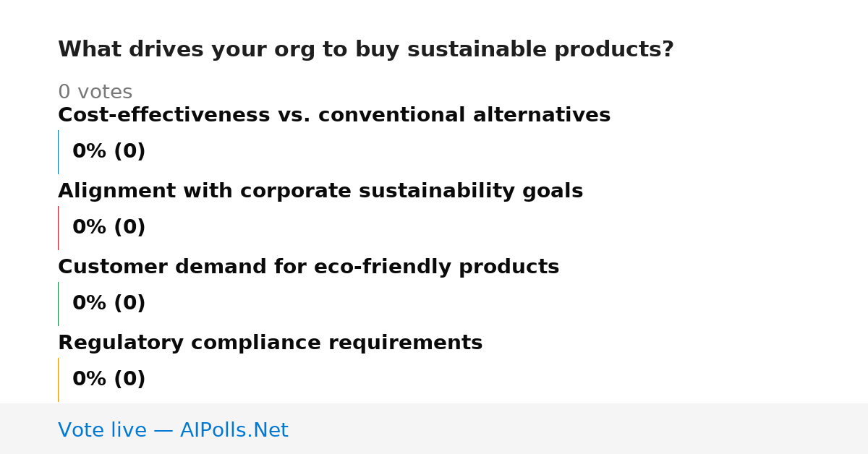Click the red result bar for corporate goals
Screen dimensions: 868x454
[x=58, y=228]
